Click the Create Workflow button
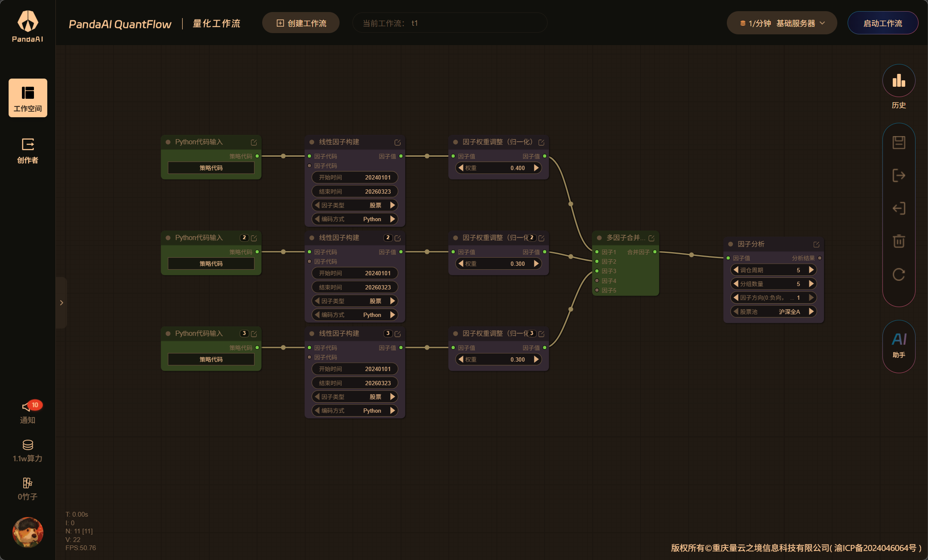The width and height of the screenshot is (928, 560). 301,23
